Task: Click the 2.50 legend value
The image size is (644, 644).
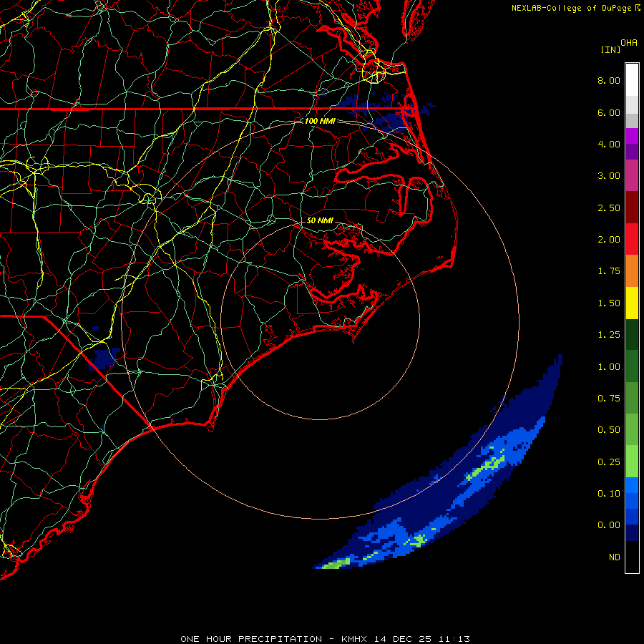Action: 609,208
